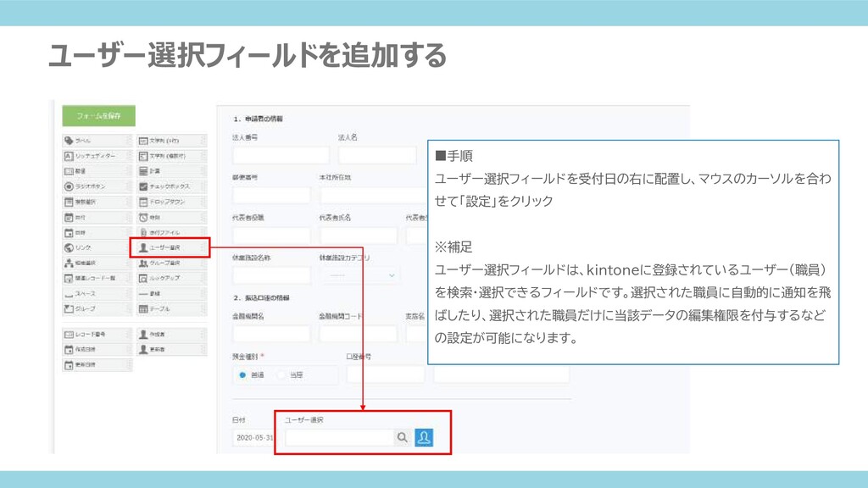Pick the グループ field palette item

pyautogui.click(x=97, y=308)
